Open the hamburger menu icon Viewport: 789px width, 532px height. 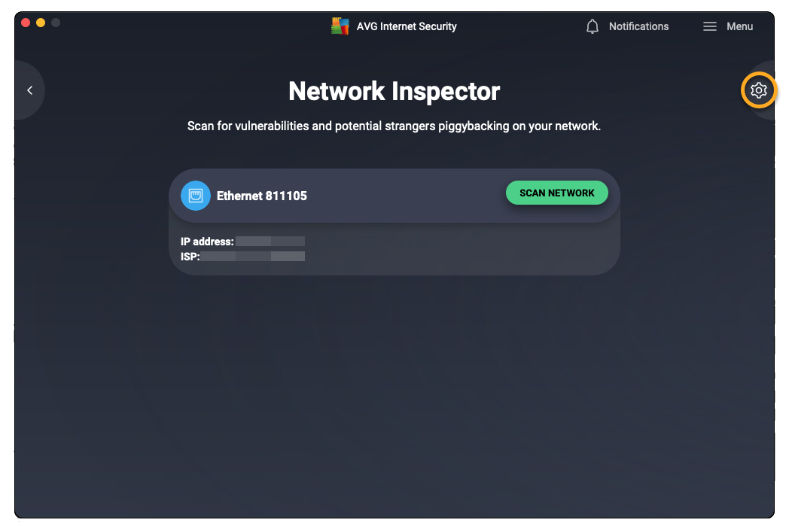709,26
